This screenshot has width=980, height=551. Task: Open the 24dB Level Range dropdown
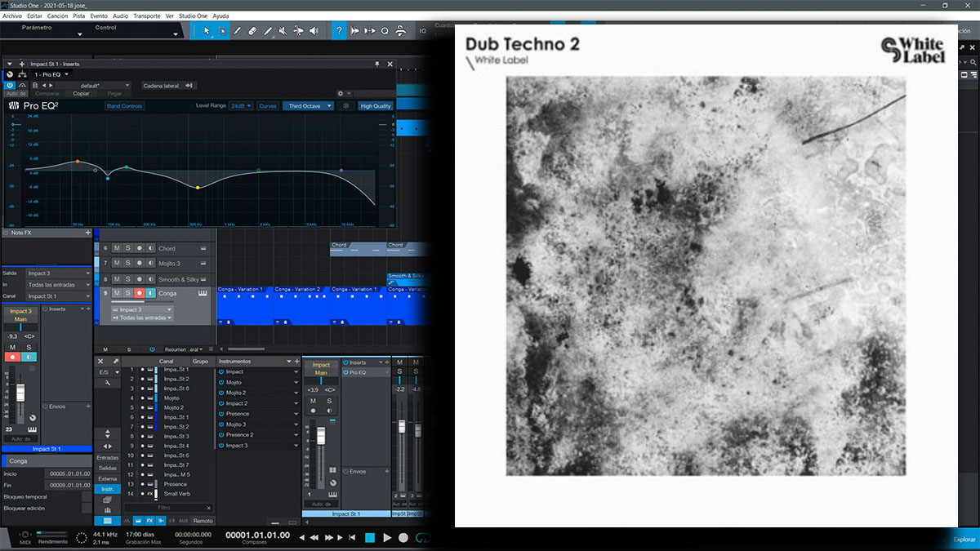tap(241, 106)
